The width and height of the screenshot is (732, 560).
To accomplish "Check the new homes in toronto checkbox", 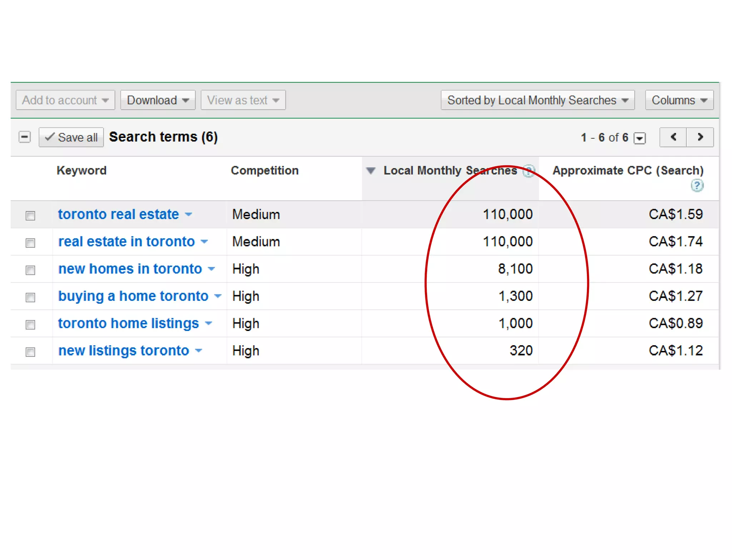I will [x=30, y=270].
